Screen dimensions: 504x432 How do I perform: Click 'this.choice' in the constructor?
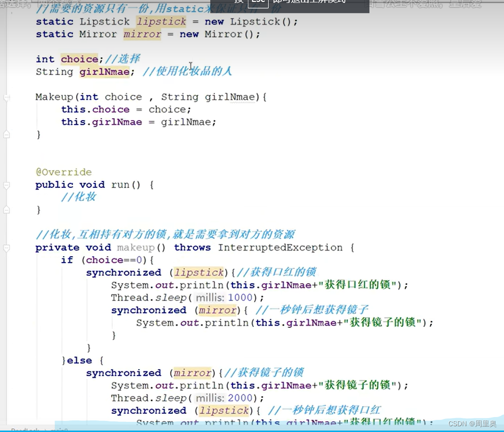point(95,110)
